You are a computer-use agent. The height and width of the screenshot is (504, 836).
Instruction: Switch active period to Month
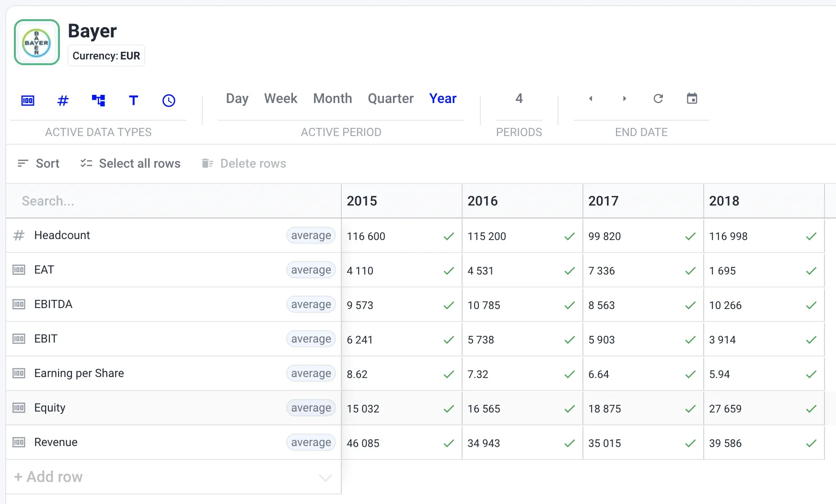click(333, 98)
